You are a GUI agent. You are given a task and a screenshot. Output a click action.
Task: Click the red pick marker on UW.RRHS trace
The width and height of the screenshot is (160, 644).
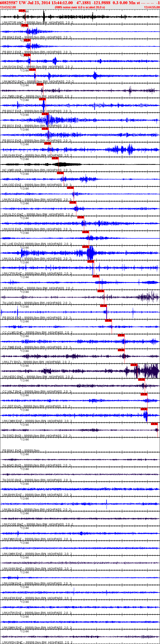click(x=96, y=276)
